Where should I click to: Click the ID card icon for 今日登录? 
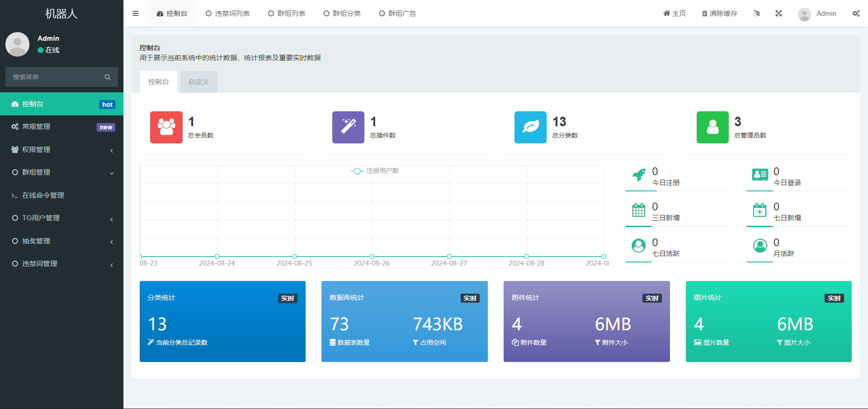tap(760, 175)
